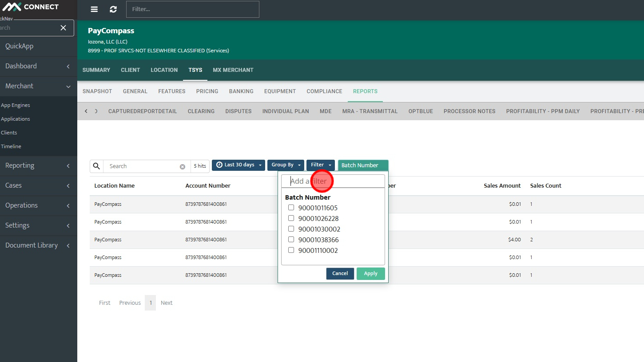Click the Apply button
The width and height of the screenshot is (644, 362).
[x=371, y=274]
